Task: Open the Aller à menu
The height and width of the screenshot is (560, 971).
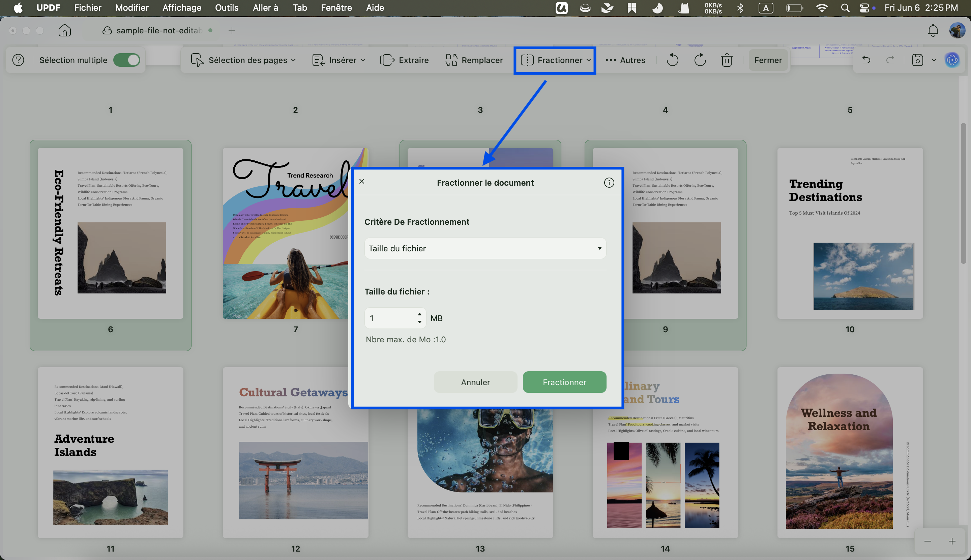Action: click(265, 8)
